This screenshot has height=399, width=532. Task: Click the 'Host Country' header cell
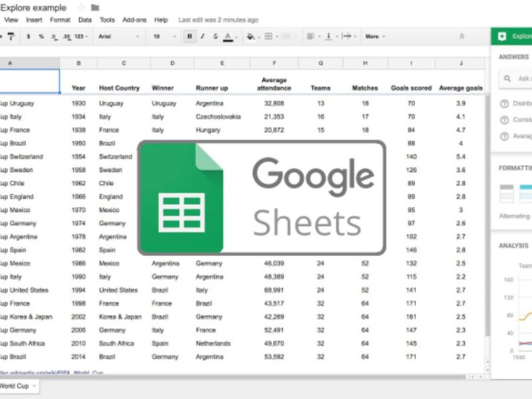pyautogui.click(x=124, y=82)
